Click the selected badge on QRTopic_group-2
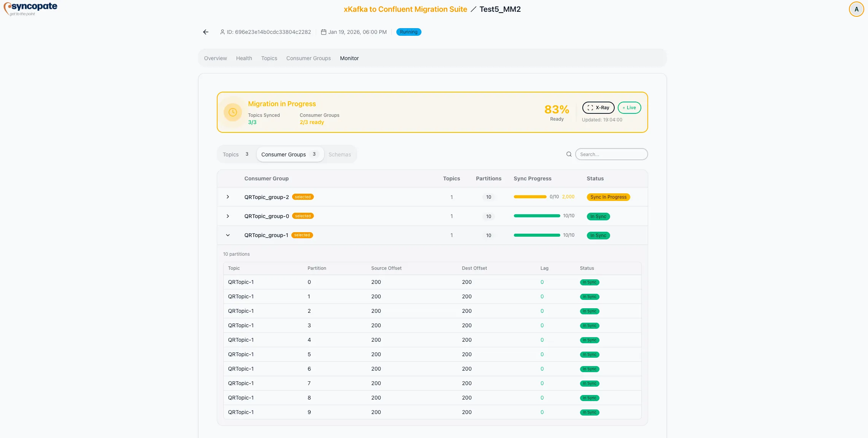The height and width of the screenshot is (438, 868). click(303, 197)
